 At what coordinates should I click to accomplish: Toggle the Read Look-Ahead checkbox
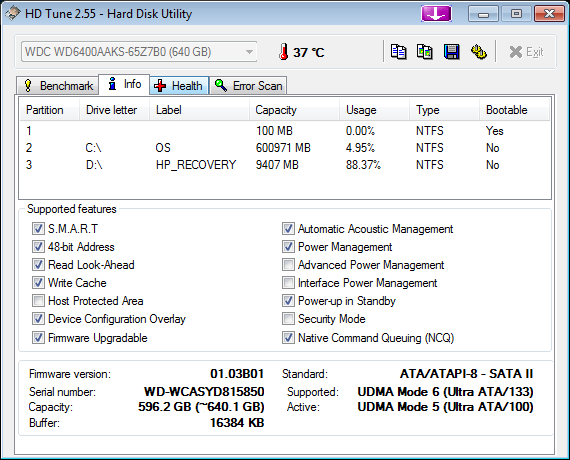(x=38, y=264)
